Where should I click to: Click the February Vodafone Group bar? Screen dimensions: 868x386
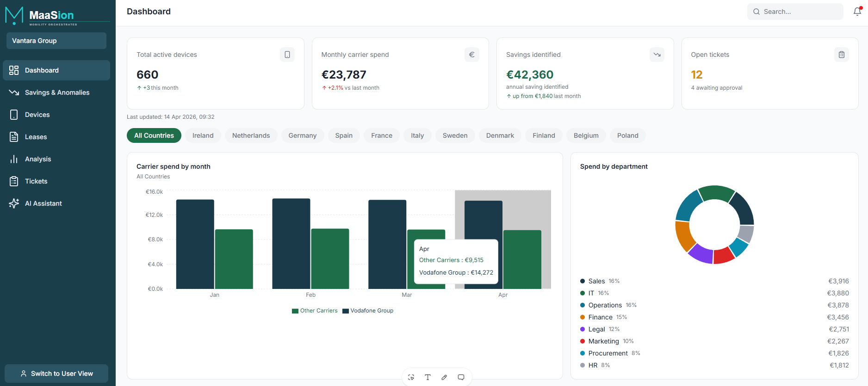(291, 244)
